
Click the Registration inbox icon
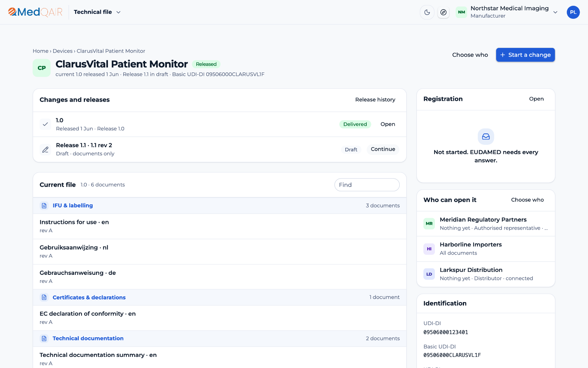point(486,136)
